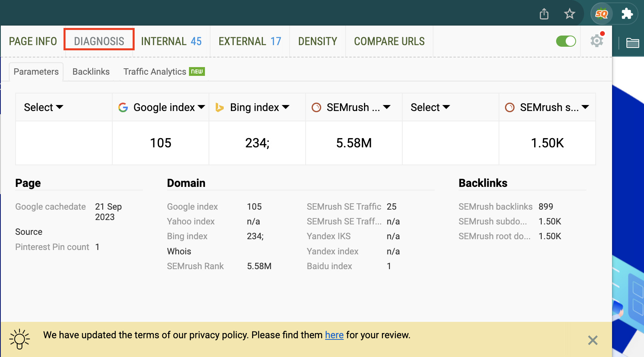The height and width of the screenshot is (357, 644).
Task: Dismiss the privacy policy notice
Action: click(x=593, y=340)
